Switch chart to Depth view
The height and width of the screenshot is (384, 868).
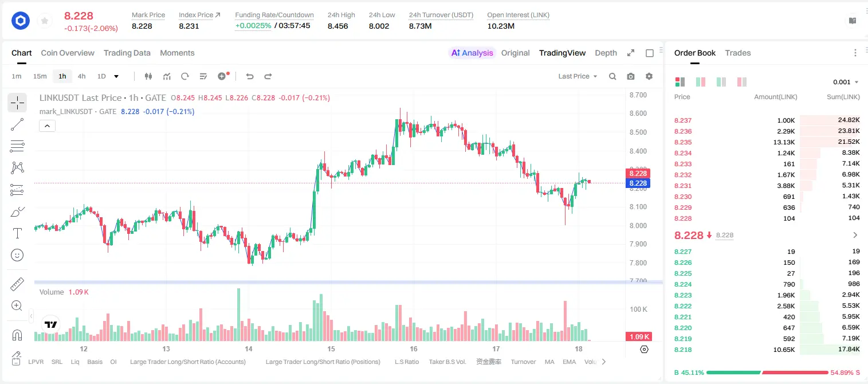pyautogui.click(x=606, y=53)
